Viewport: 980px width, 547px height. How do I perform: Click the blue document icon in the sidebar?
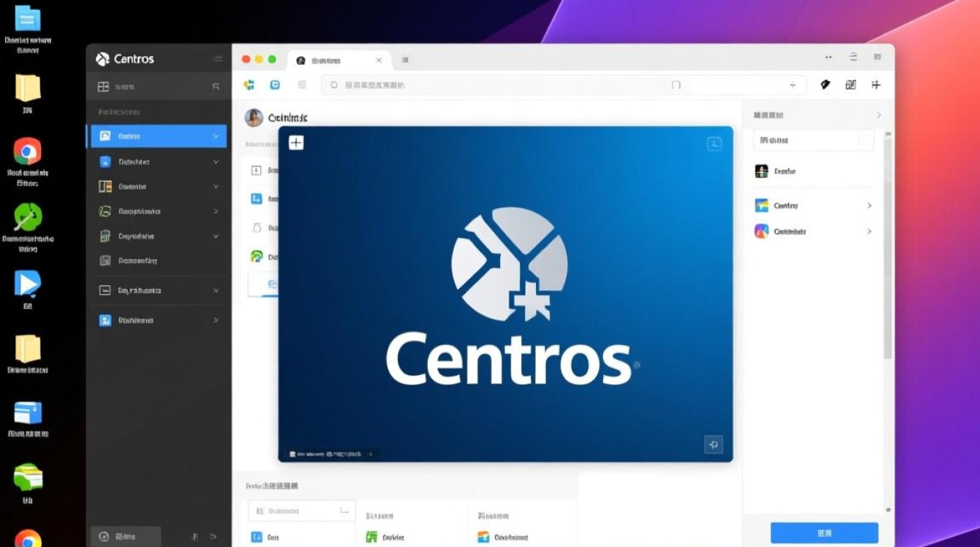tap(105, 162)
